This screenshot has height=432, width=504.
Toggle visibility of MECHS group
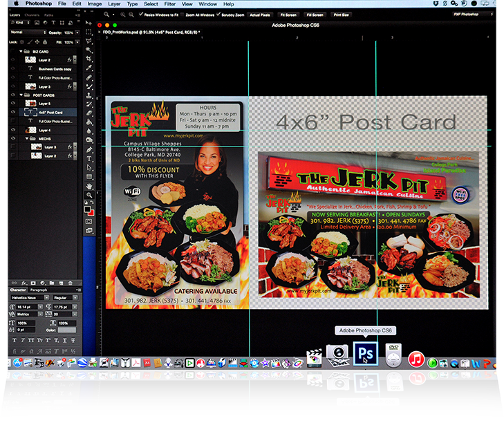[13, 138]
